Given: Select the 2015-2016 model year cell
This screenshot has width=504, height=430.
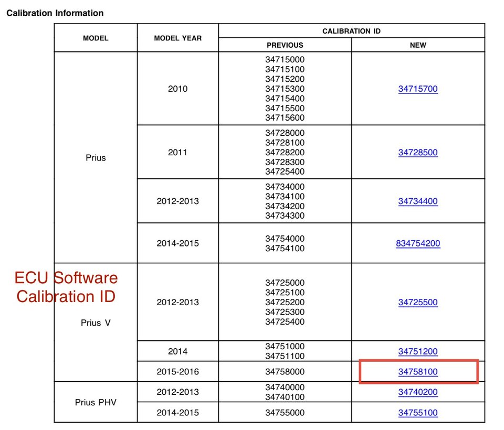Looking at the screenshot, I should tap(178, 372).
